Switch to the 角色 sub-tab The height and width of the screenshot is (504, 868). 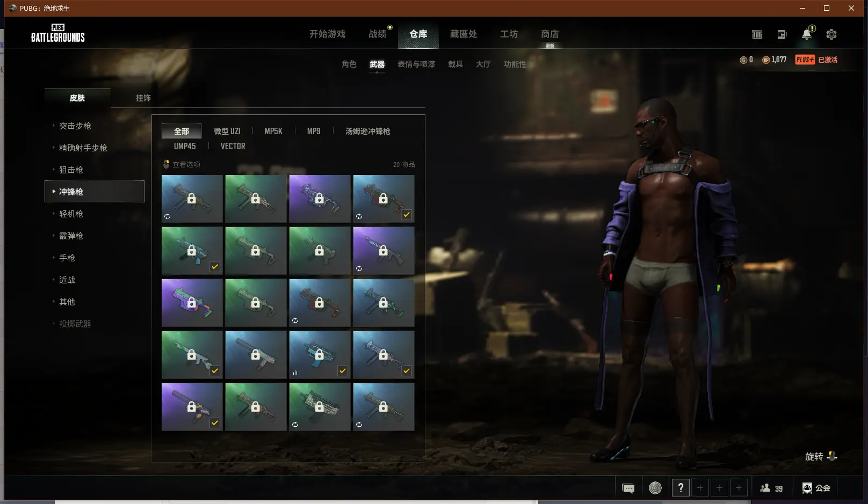point(349,64)
